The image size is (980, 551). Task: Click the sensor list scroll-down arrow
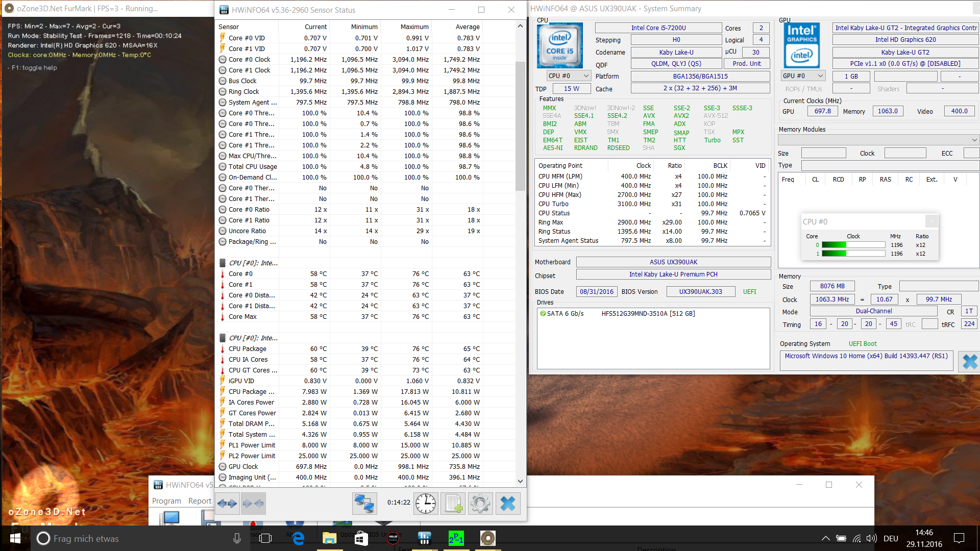520,481
